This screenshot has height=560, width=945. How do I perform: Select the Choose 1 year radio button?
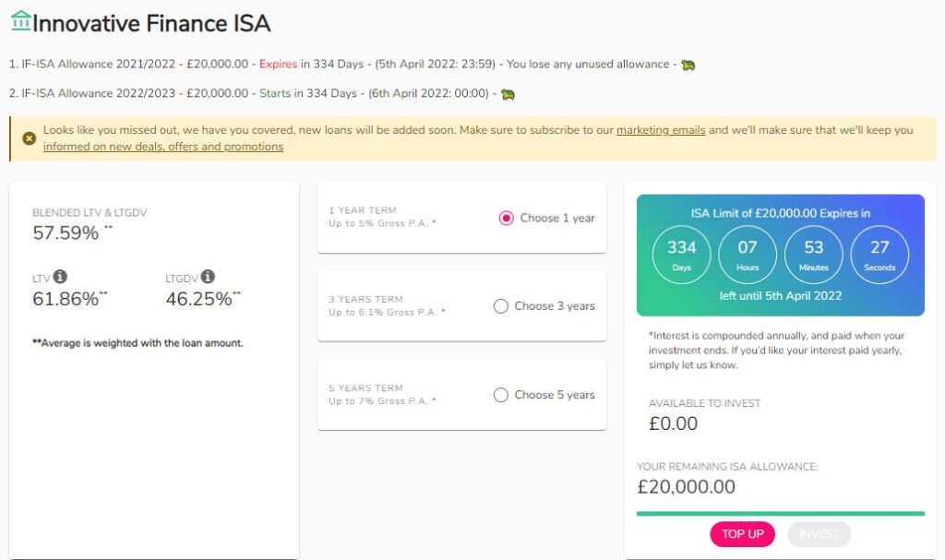507,219
